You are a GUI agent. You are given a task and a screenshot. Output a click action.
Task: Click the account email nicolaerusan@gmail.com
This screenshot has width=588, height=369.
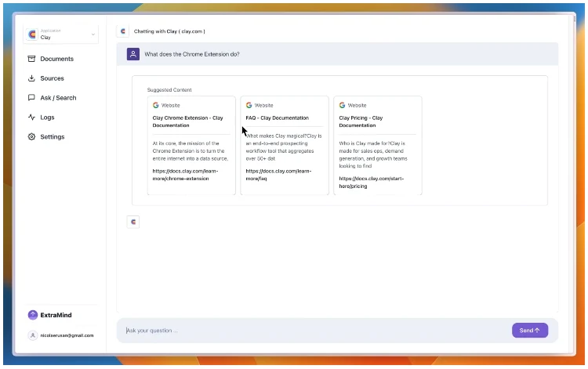pyautogui.click(x=67, y=335)
